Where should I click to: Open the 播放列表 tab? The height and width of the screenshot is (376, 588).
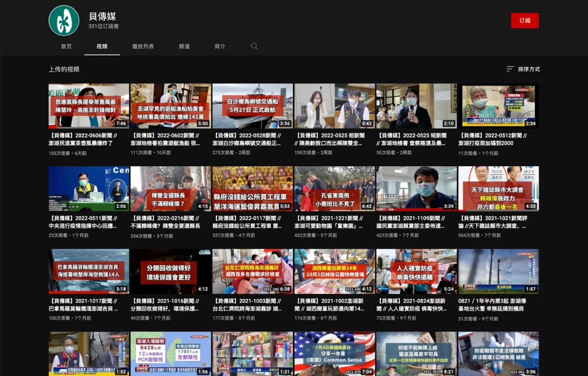(x=143, y=46)
